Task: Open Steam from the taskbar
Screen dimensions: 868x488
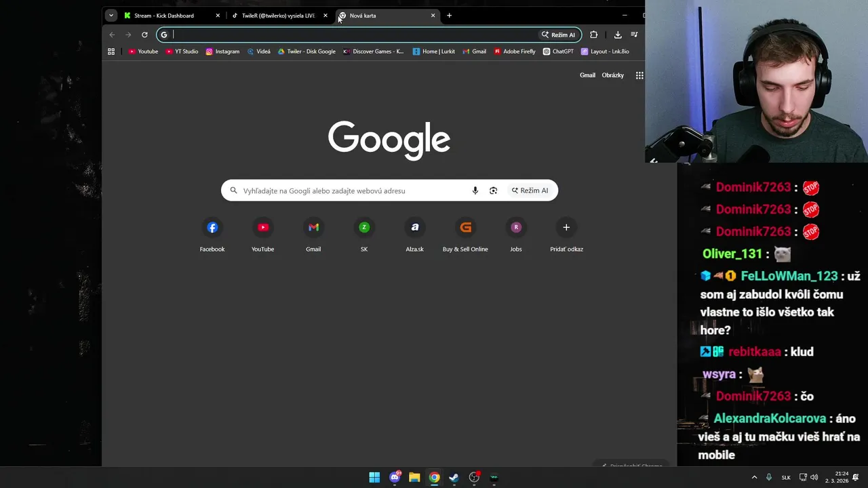Action: (x=454, y=477)
